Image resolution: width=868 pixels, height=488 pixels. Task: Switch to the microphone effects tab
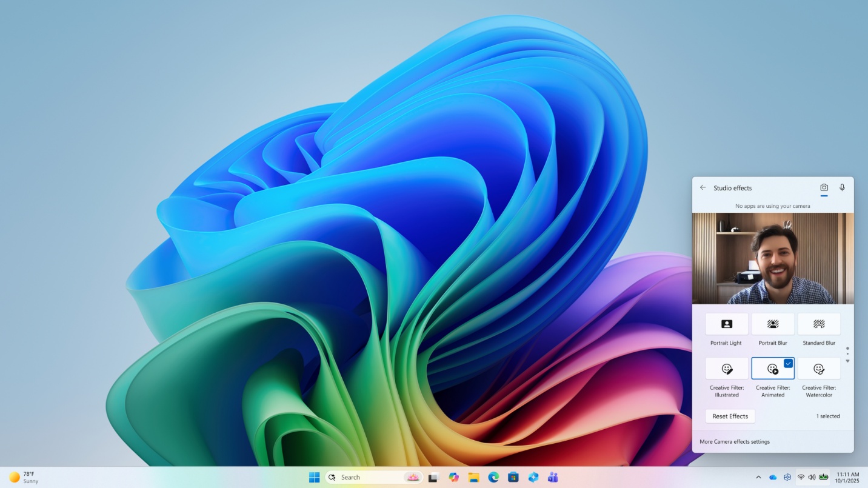click(x=842, y=188)
